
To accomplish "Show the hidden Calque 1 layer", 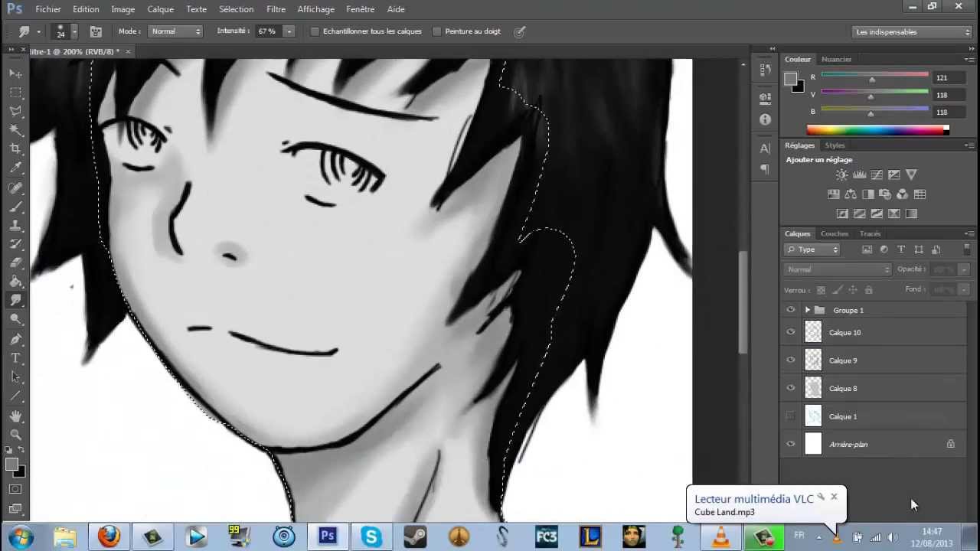I will tap(791, 416).
